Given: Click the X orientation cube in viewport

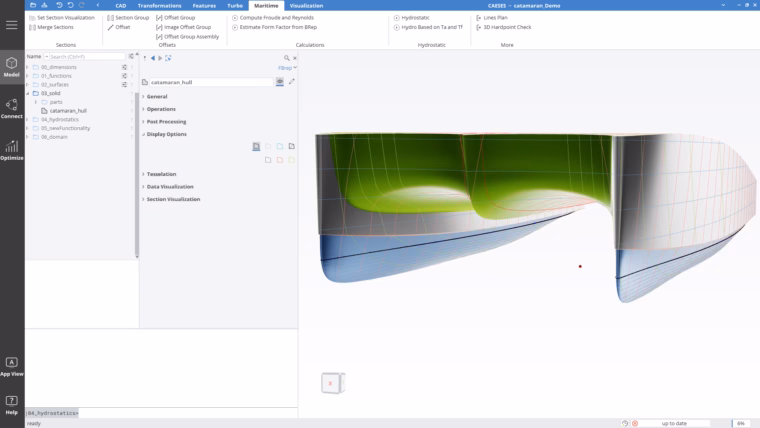Looking at the screenshot, I should tap(332, 383).
